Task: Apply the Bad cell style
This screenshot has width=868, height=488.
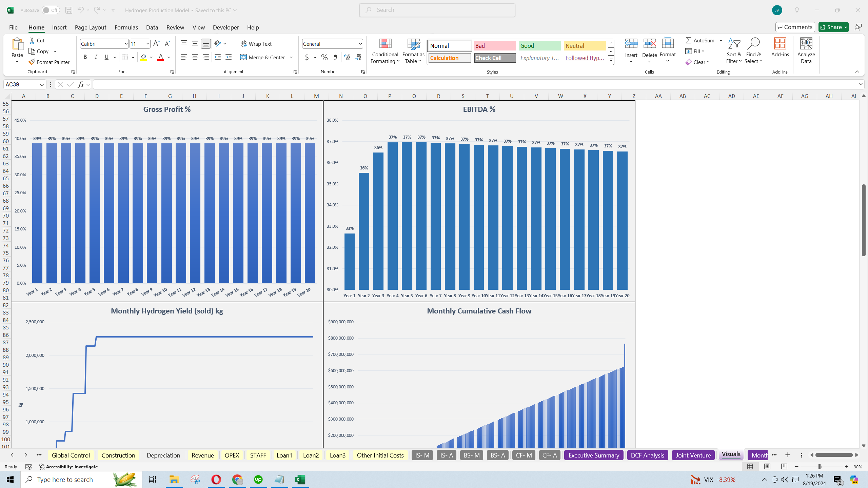Action: coord(494,46)
